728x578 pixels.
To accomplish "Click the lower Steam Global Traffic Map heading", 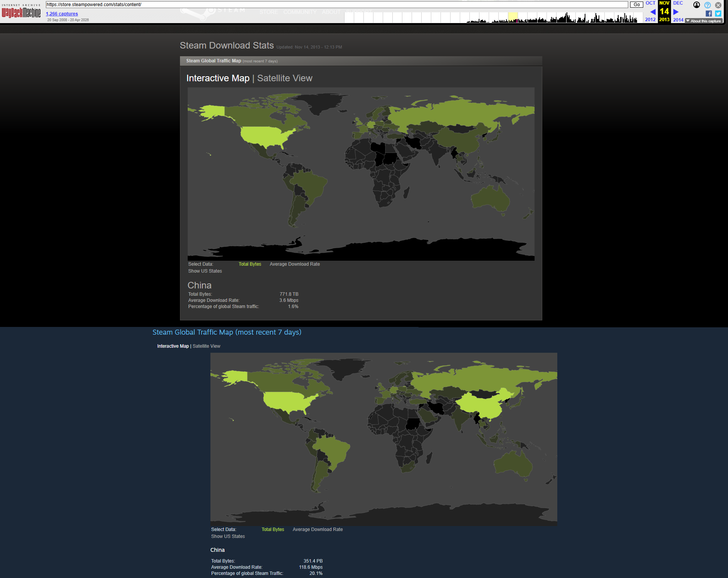I will click(x=227, y=332).
